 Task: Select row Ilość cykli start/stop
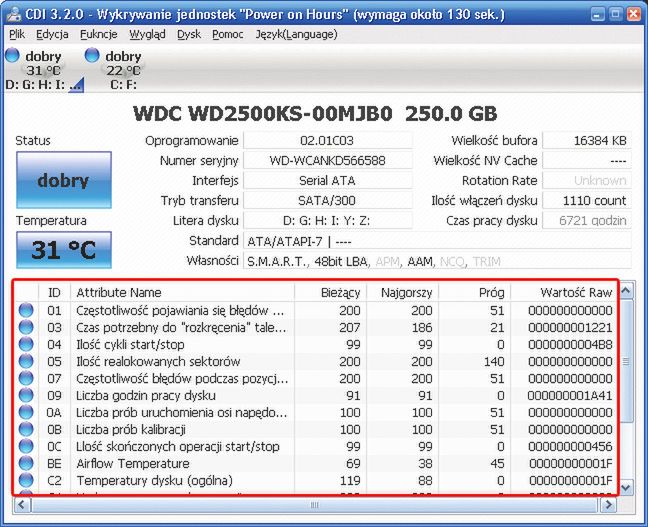(315, 344)
